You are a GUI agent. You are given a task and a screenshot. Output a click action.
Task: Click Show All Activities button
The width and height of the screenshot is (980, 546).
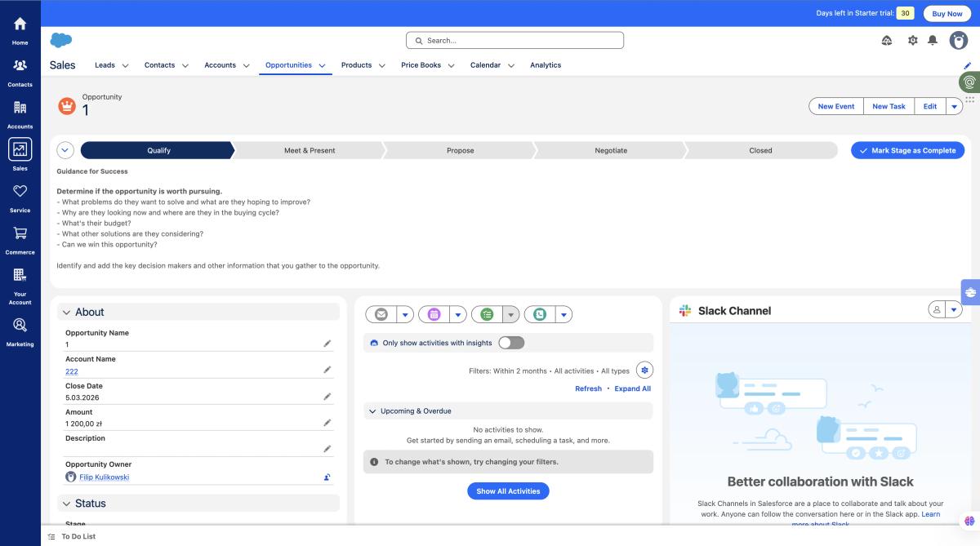[x=508, y=491]
